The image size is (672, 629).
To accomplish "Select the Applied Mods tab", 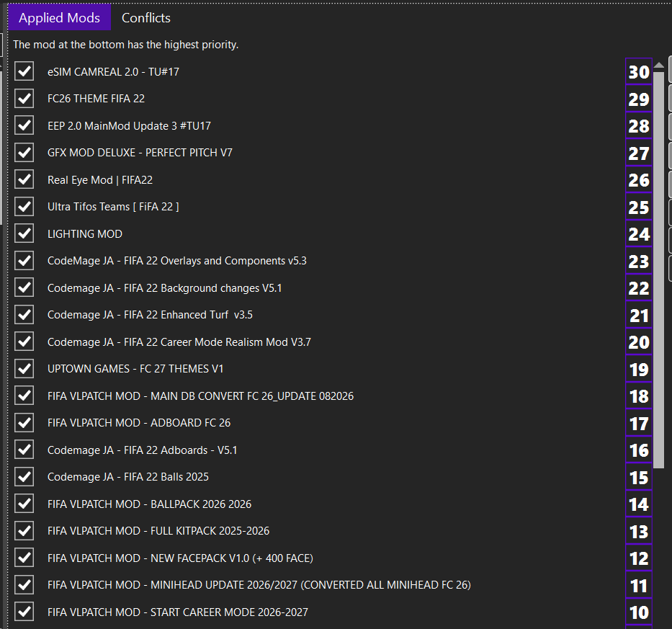I will coord(59,17).
